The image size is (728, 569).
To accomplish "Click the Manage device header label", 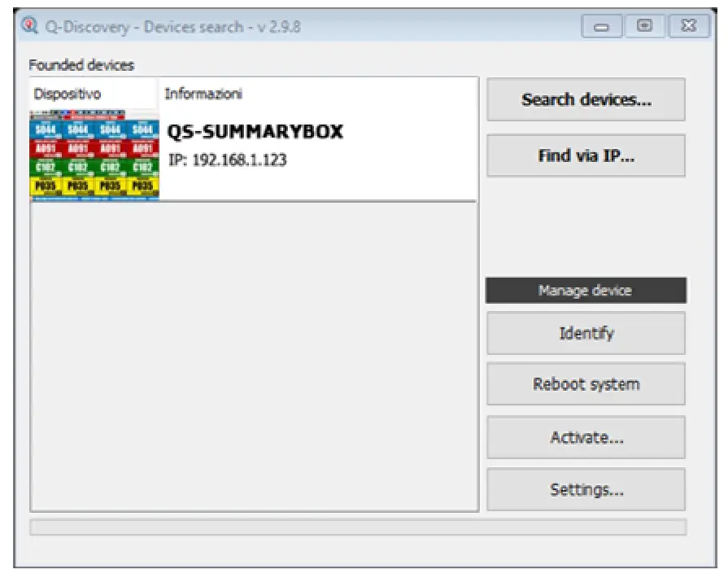I will tap(586, 291).
